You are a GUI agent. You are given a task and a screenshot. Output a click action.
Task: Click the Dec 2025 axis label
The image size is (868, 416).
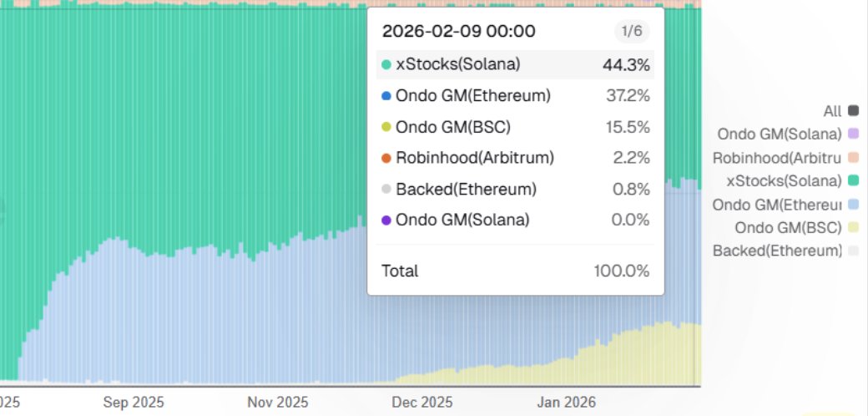click(x=421, y=402)
